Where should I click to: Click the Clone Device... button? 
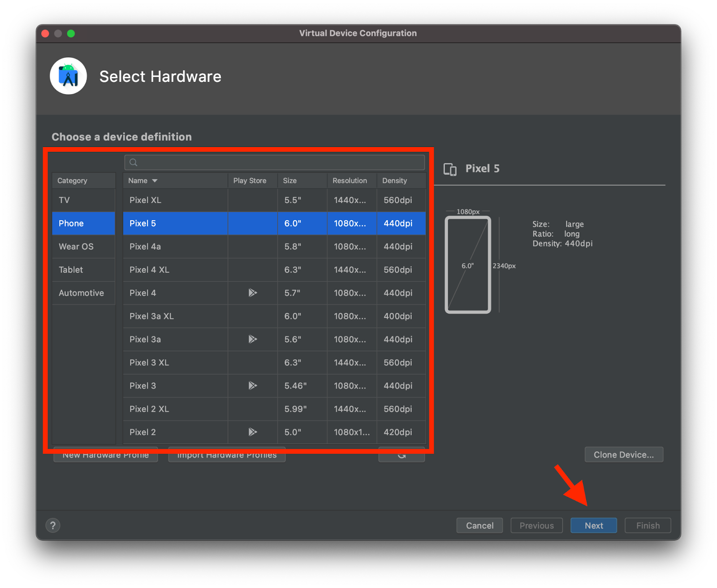624,454
